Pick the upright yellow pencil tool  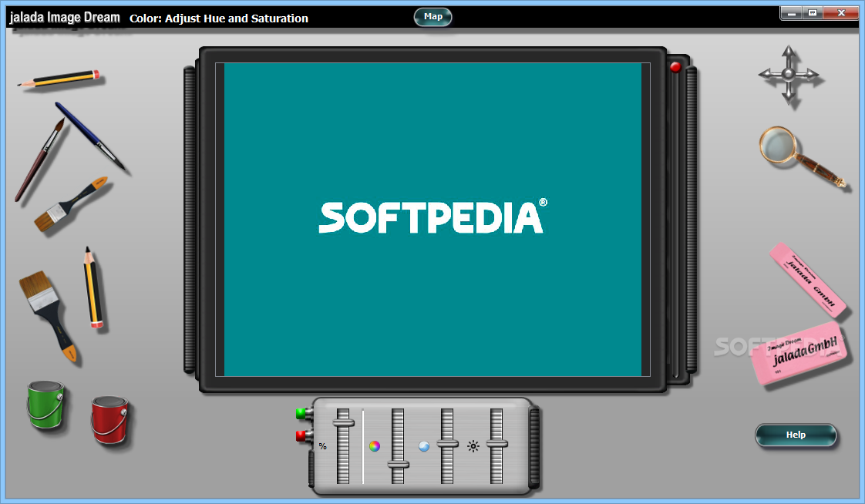point(93,288)
